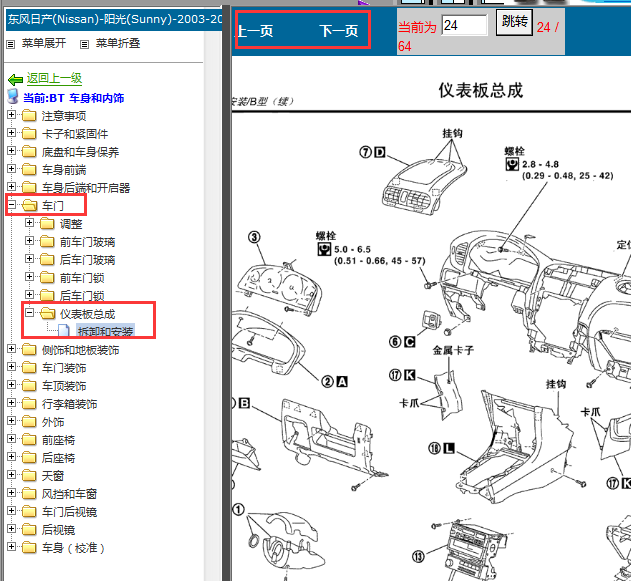The image size is (631, 581).
Task: Click the 车身前端 folder icon
Action: pos(29,170)
